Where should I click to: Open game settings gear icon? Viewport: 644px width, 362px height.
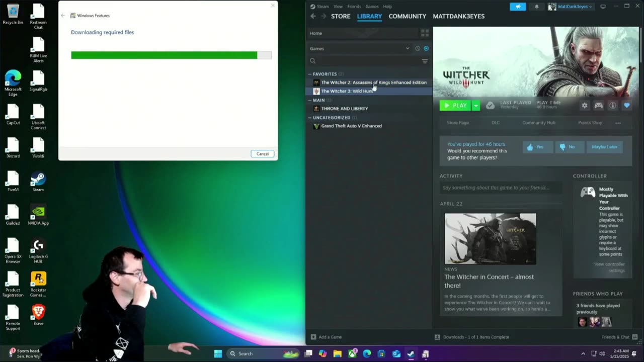pyautogui.click(x=585, y=106)
